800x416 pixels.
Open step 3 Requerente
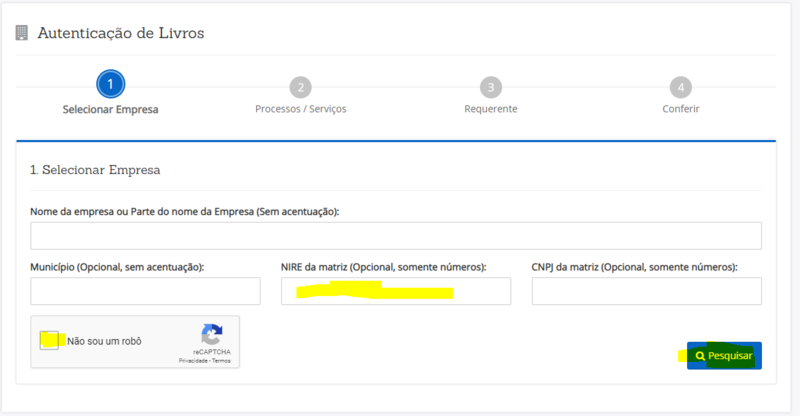point(491,87)
